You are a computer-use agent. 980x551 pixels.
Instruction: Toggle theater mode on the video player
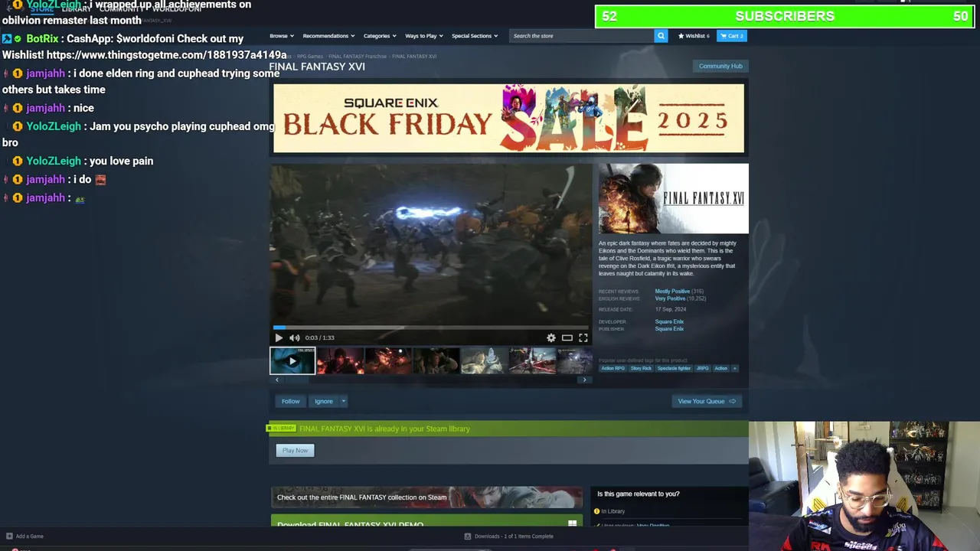click(567, 337)
